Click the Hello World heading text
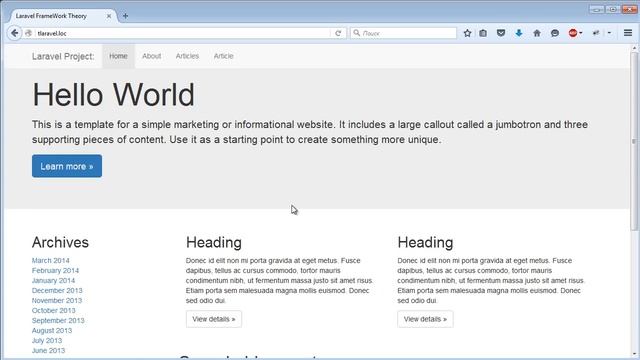This screenshot has width=640, height=360. coord(113,95)
